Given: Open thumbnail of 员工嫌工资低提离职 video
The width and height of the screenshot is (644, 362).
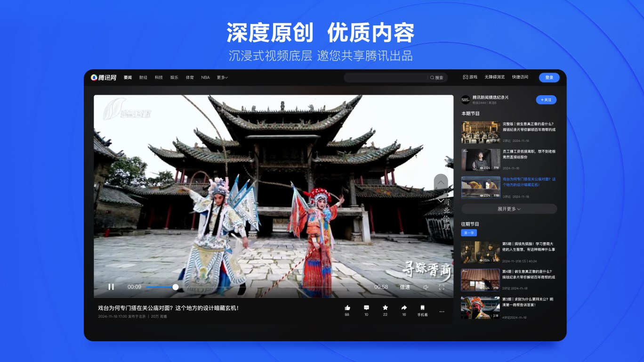Looking at the screenshot, I should [481, 160].
